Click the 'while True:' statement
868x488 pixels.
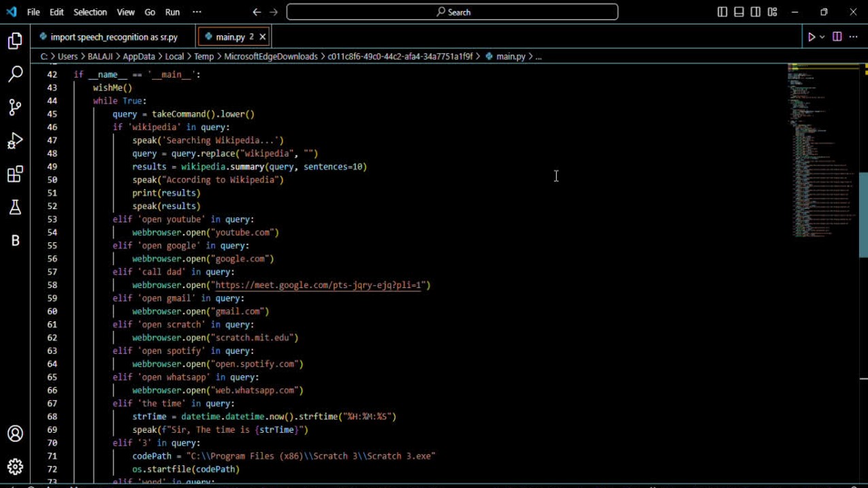(x=120, y=101)
